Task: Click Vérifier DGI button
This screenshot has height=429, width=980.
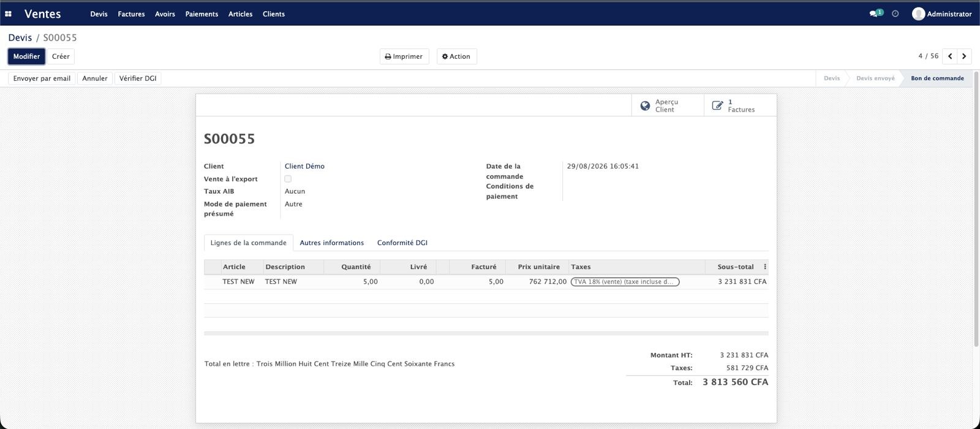Action: [138, 78]
